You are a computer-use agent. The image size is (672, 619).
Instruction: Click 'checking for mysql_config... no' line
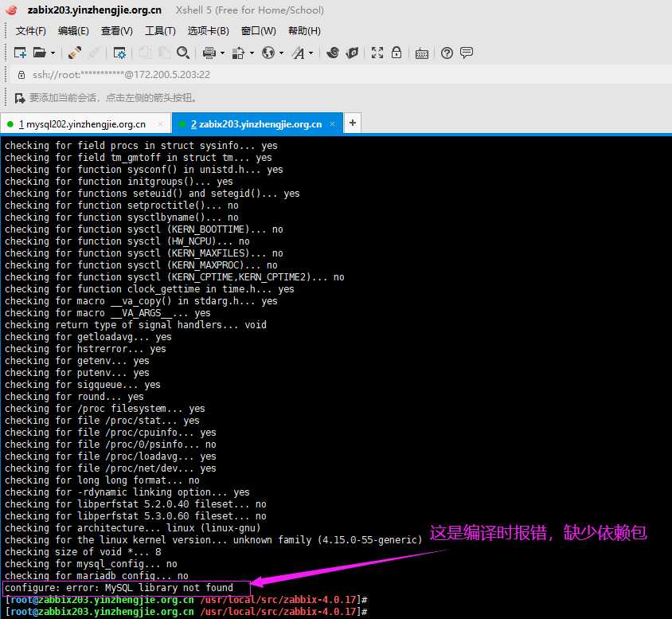pyautogui.click(x=91, y=564)
